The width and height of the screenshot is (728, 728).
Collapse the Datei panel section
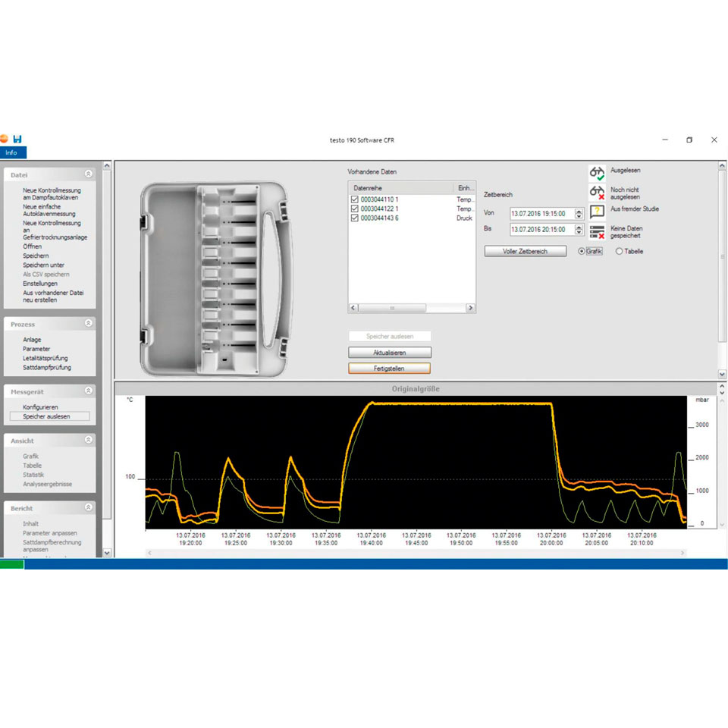click(89, 174)
